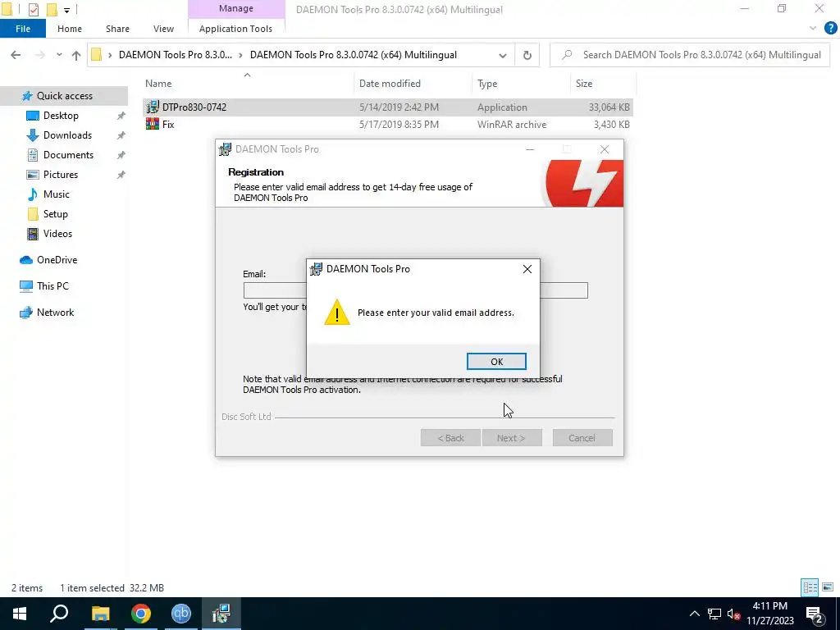This screenshot has width=840, height=630.
Task: Click the Manage contextual tab
Action: point(236,8)
